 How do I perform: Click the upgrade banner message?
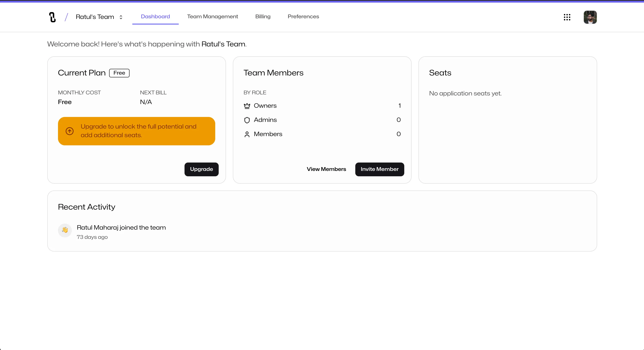(139, 130)
